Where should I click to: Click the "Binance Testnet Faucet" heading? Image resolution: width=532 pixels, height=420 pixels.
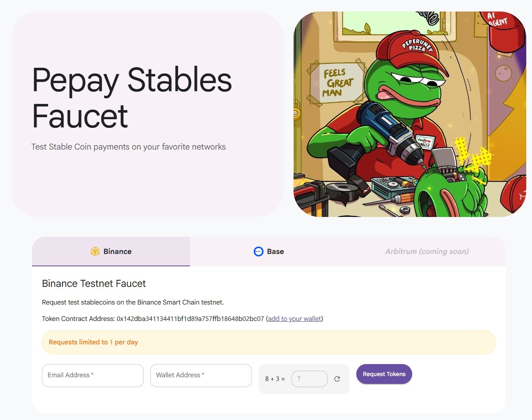tap(94, 284)
